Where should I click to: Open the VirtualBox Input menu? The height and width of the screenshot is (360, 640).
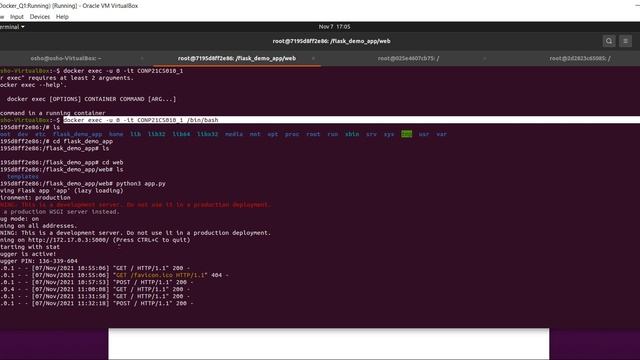pyautogui.click(x=17, y=17)
